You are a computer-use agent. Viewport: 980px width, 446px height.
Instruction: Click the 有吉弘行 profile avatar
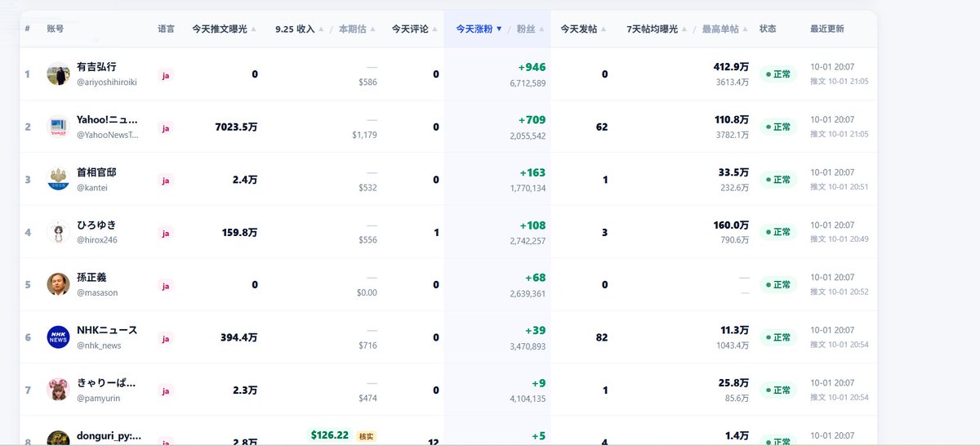pyautogui.click(x=58, y=74)
